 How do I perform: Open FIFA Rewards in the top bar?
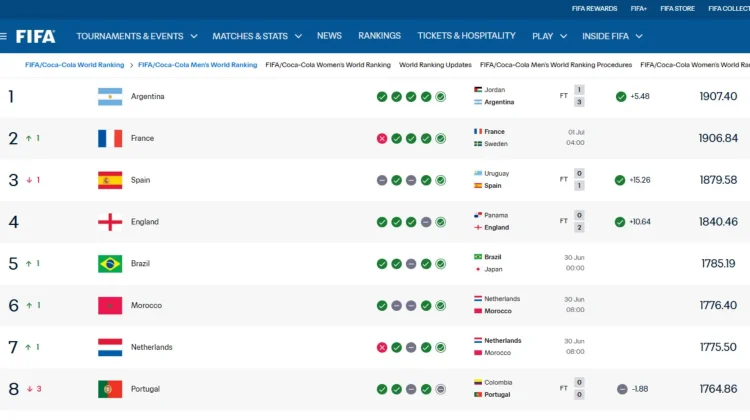pos(594,9)
